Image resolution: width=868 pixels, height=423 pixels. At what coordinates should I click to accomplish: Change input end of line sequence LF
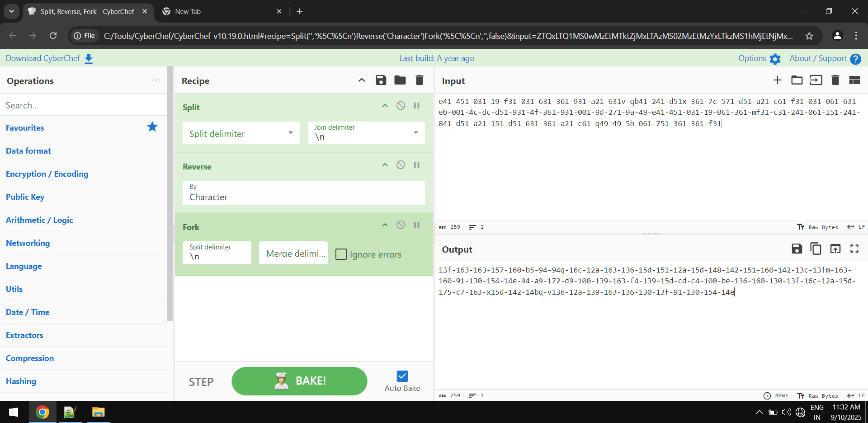tap(856, 227)
